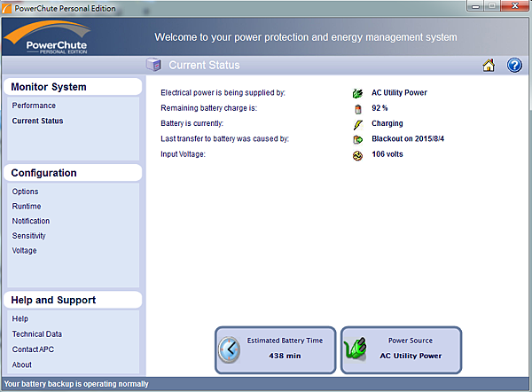Open the blue question mark help icon
The height and width of the screenshot is (392, 532).
[514, 65]
